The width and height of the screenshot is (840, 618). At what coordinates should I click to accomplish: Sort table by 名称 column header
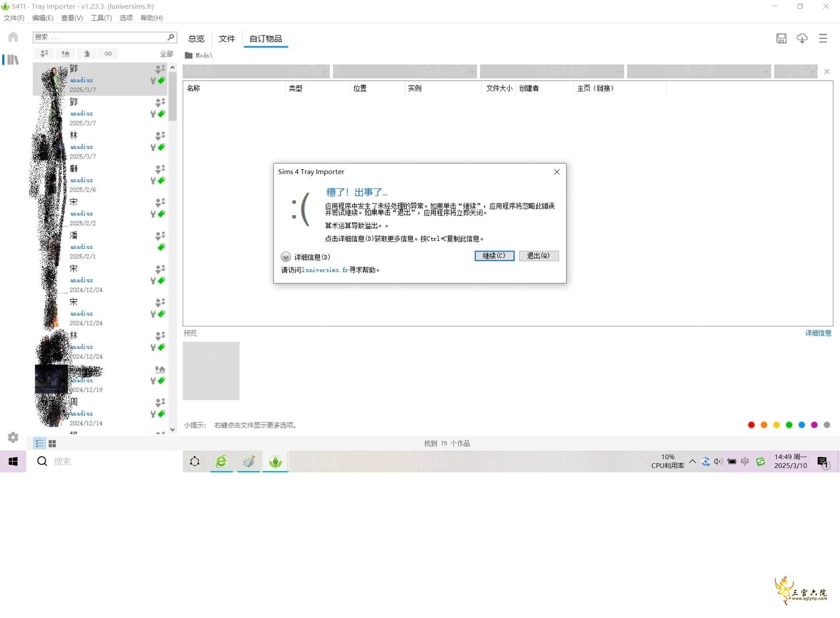click(234, 88)
